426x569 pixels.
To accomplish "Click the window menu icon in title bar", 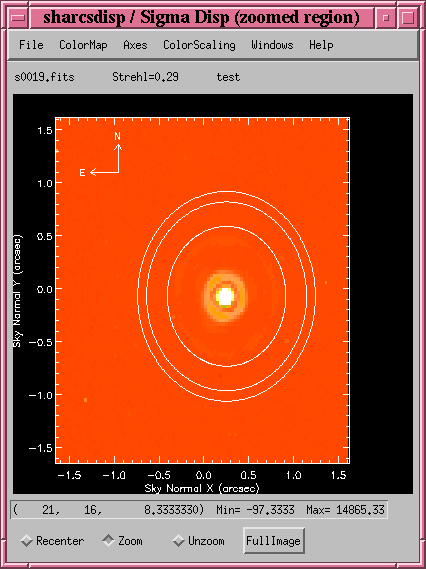I will coord(17,17).
